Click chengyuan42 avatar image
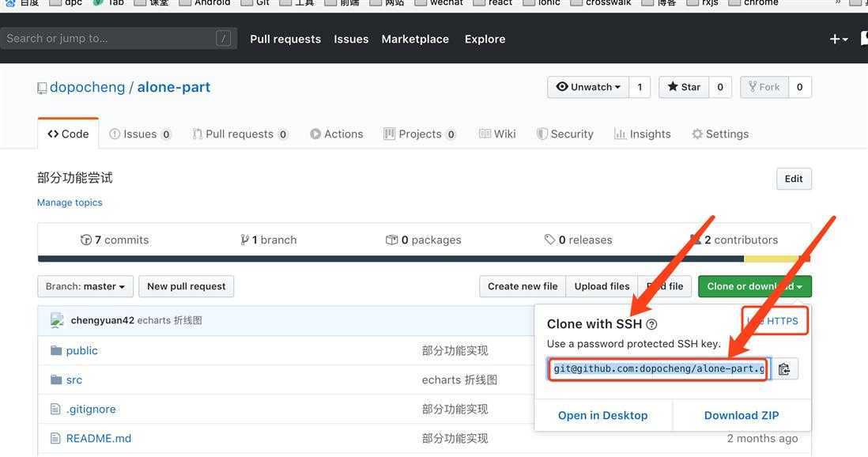Viewport: 868px width, 457px height. [x=58, y=321]
